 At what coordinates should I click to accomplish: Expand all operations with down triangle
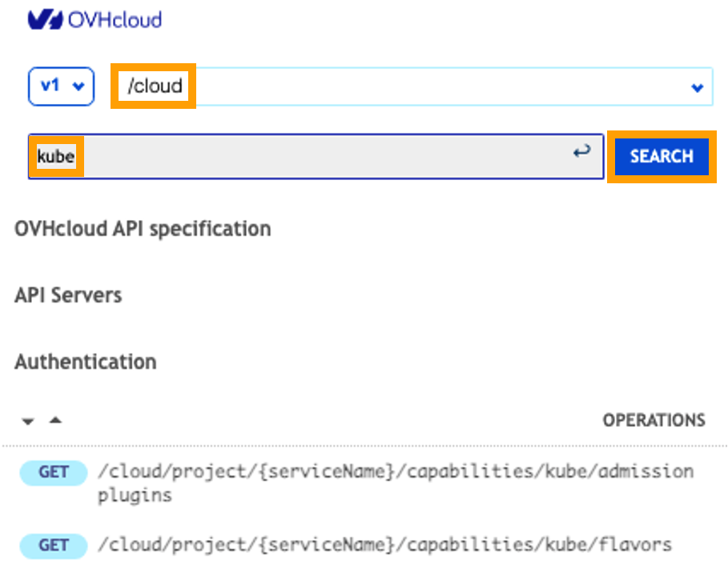(x=28, y=421)
